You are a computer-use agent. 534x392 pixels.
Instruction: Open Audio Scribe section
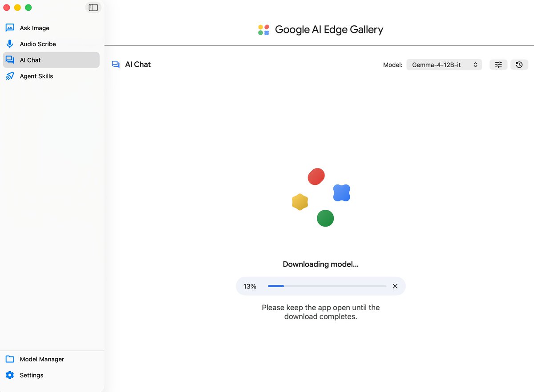click(51, 44)
